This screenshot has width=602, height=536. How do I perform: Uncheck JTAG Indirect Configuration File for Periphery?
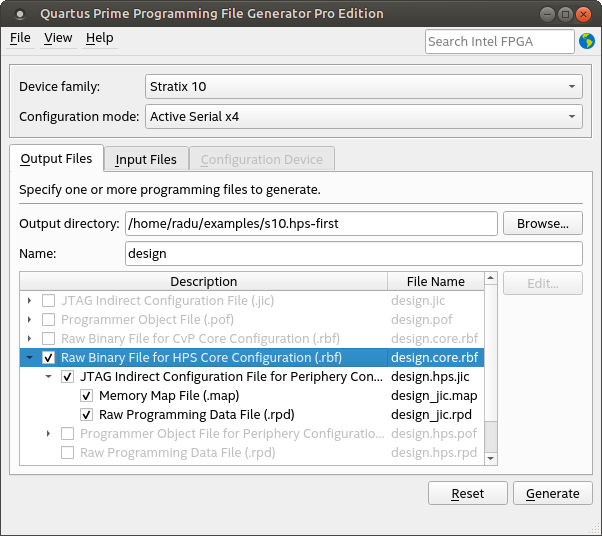tap(67, 377)
